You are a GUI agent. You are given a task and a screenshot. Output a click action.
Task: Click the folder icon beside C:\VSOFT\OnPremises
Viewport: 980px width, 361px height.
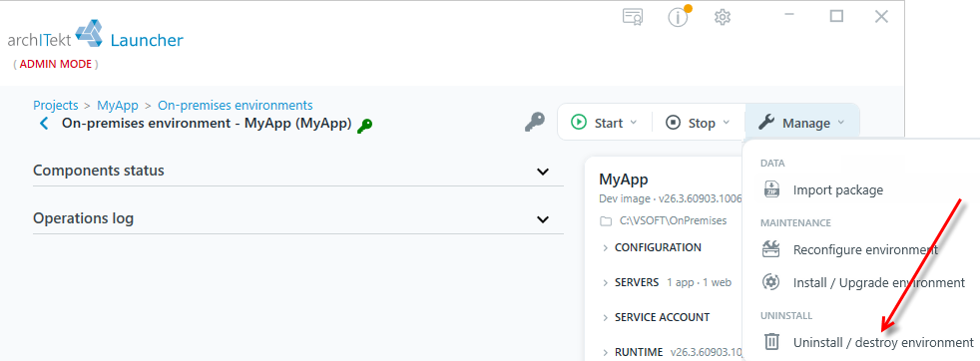point(605,221)
